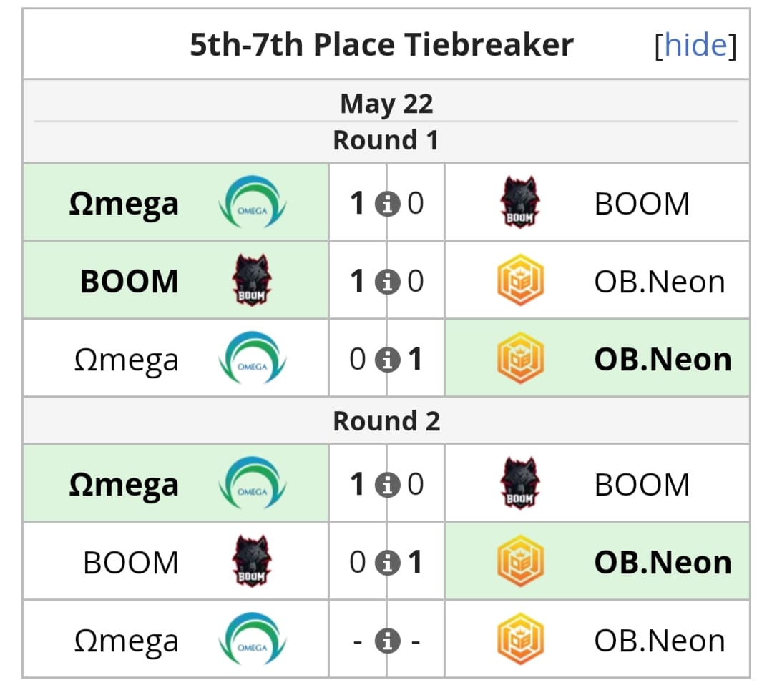Viewport: 772px width, 700px height.
Task: Click the Round 1 section header
Action: click(x=386, y=140)
